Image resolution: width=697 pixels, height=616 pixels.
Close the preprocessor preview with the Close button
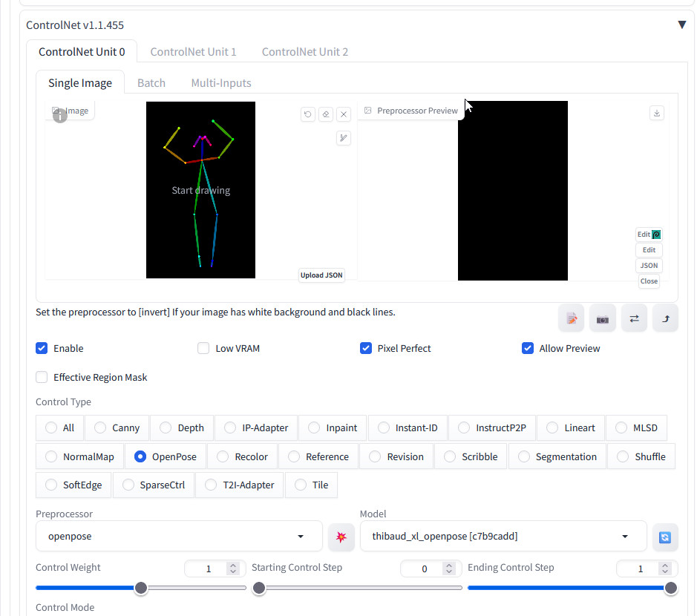click(x=649, y=281)
